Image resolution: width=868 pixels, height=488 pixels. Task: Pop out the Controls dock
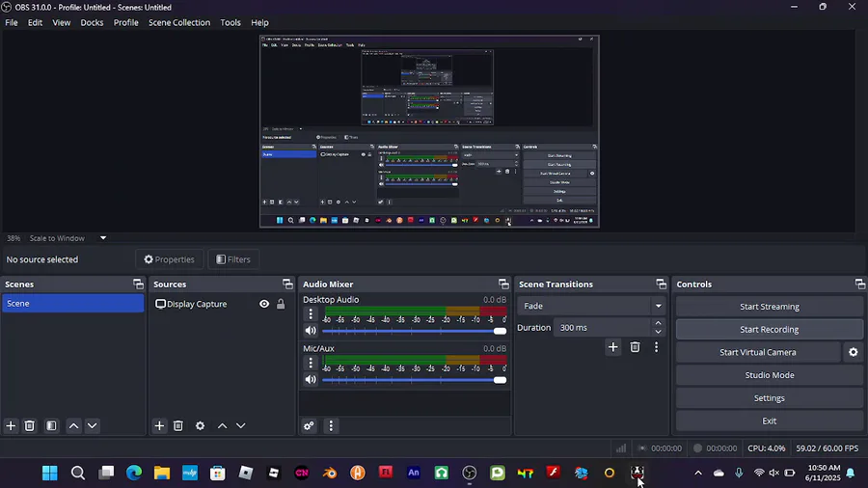click(x=859, y=284)
